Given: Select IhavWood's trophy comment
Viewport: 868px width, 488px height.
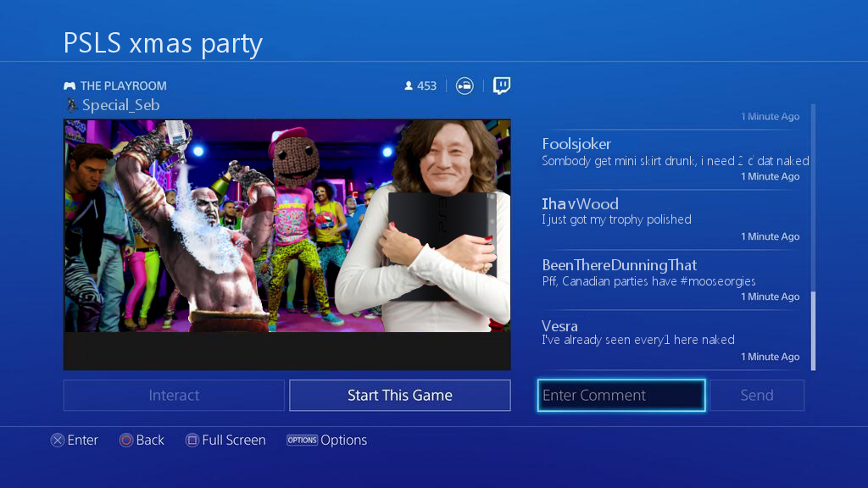Looking at the screenshot, I should click(x=671, y=219).
